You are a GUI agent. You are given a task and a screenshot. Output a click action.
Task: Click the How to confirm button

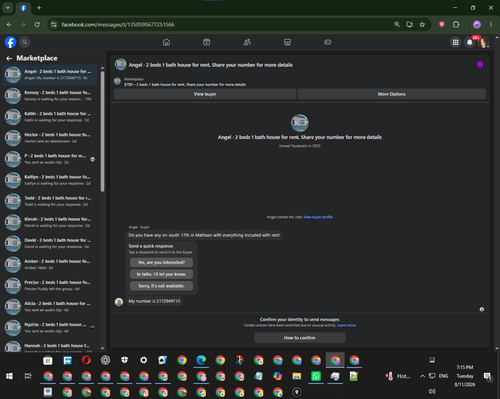[300, 338]
